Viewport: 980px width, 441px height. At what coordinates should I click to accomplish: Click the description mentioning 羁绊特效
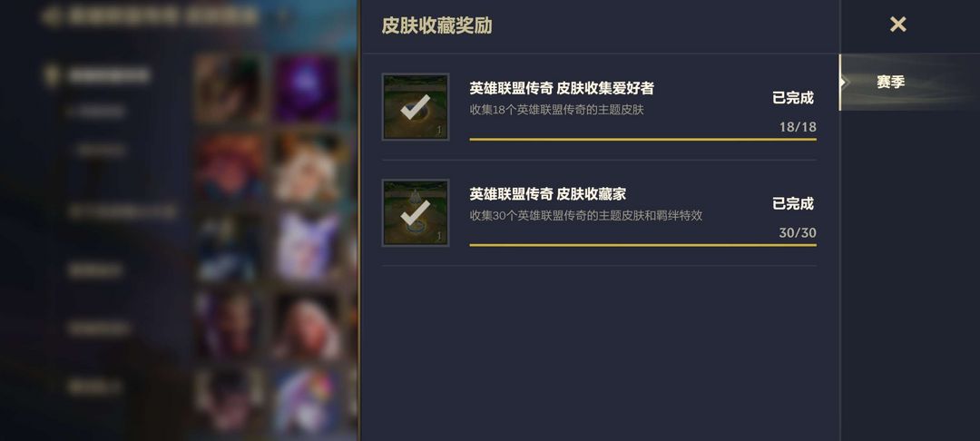[585, 215]
